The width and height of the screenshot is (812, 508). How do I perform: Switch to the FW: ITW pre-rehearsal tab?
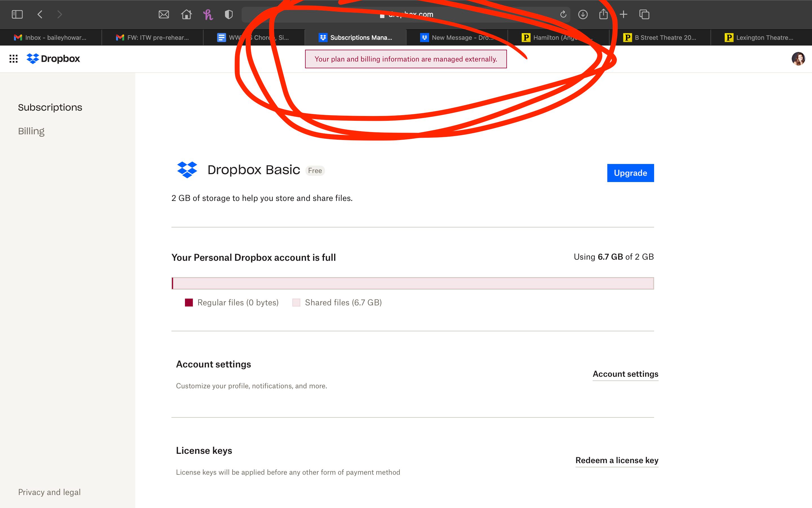point(152,38)
